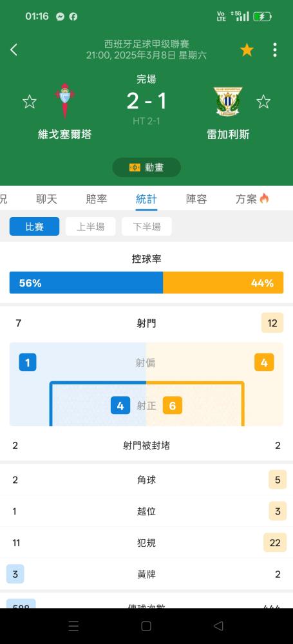The width and height of the screenshot is (293, 644).
Task: Tap the Android recent apps icon
Action: coord(73,626)
